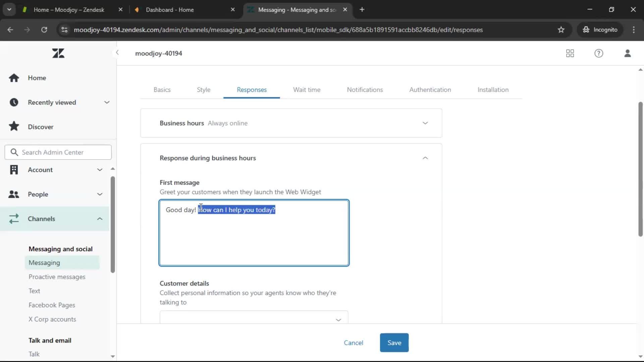Bookmark this page with star icon
Screen dimensions: 644x362
[561, 29]
